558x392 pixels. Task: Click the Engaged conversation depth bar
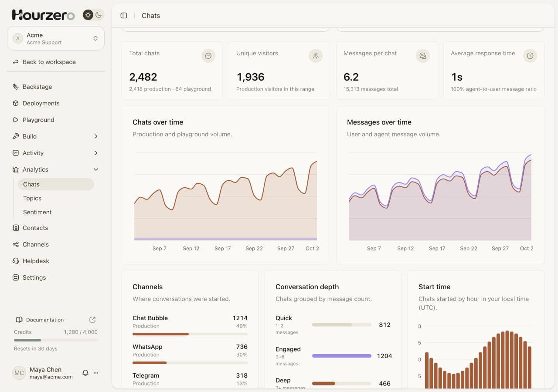[x=342, y=356]
